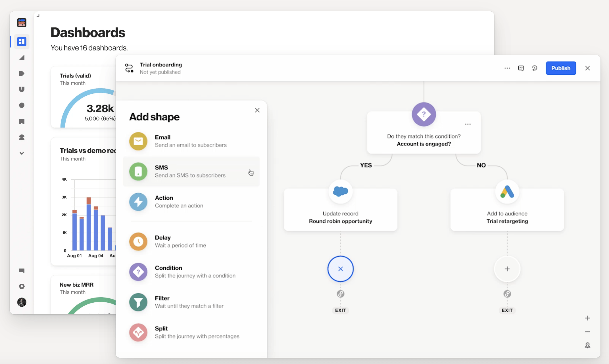Viewport: 609px width, 364px height.
Task: Click the version history icon
Action: [535, 68]
